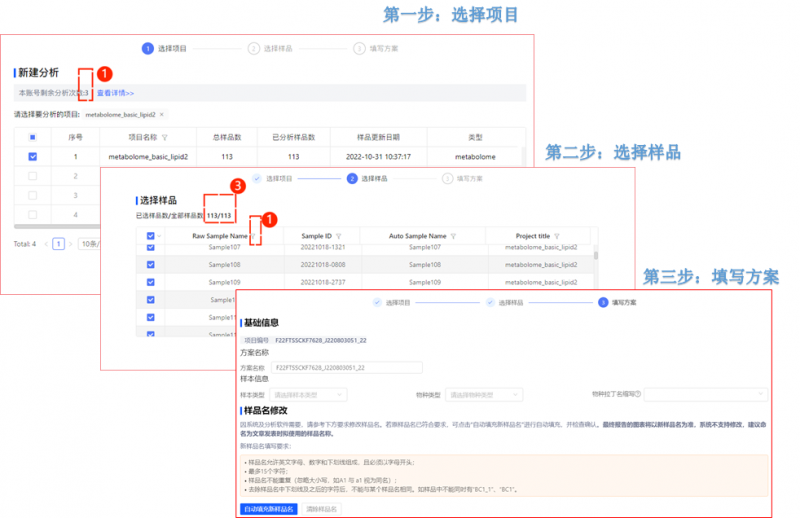The image size is (800, 518).
Task: Click help icon beside 物种拉丁名缩写 label
Action: click(x=640, y=395)
